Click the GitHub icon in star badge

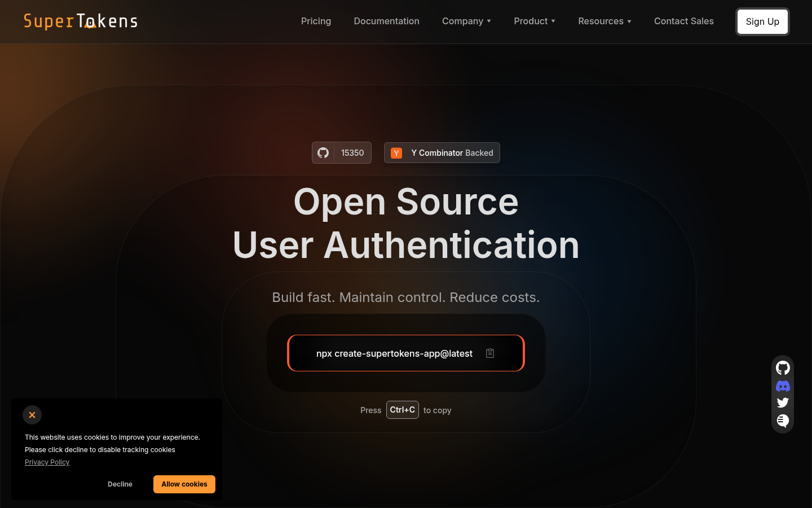tap(323, 152)
